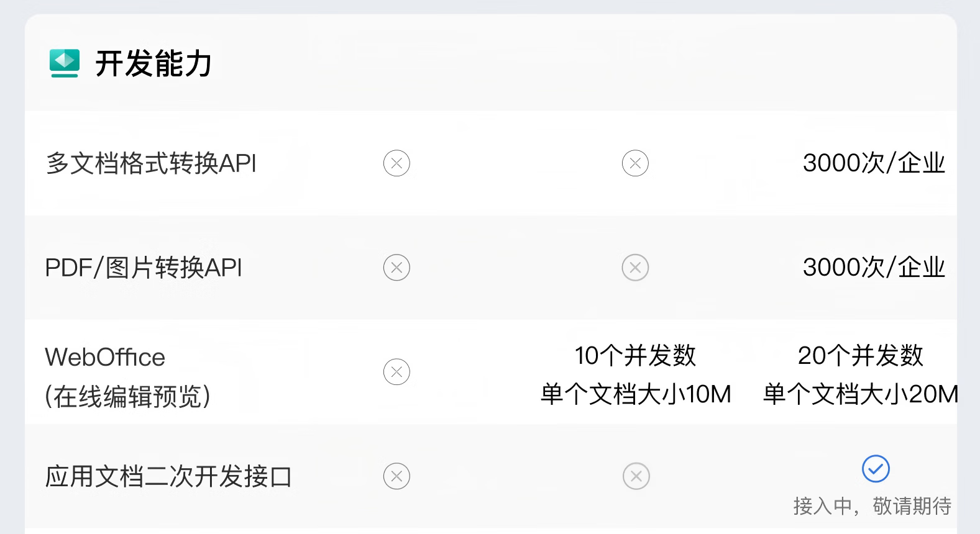Select the 多文档格式转换API label
Viewport: 980px width, 534px height.
151,163
